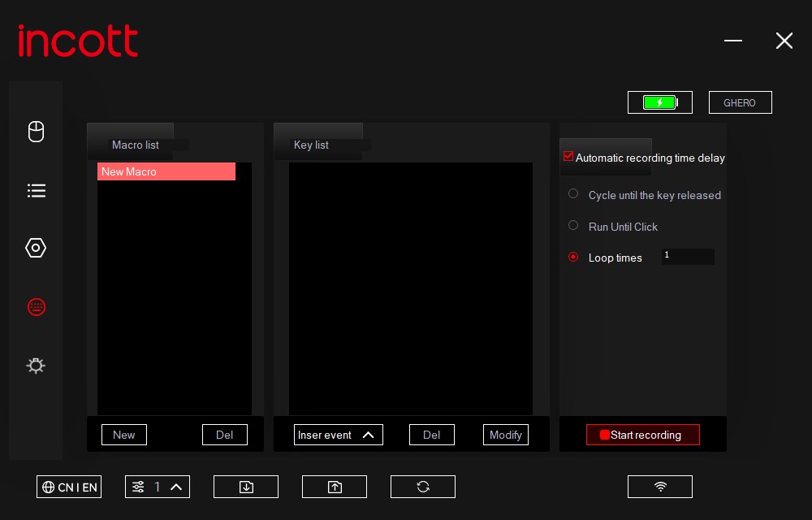The width and height of the screenshot is (812, 520).
Task: Switch language with CN | EN button
Action: [69, 487]
